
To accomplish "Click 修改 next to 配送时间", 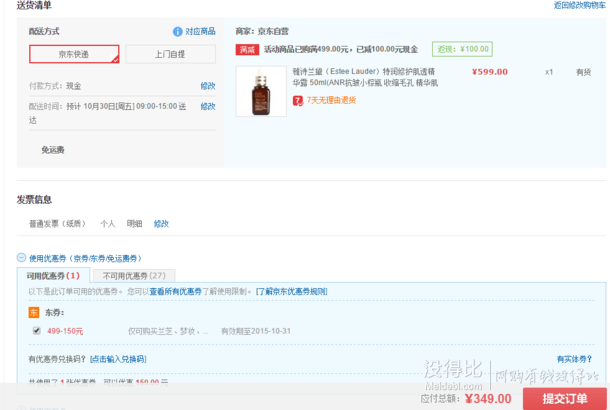I will coord(208,106).
